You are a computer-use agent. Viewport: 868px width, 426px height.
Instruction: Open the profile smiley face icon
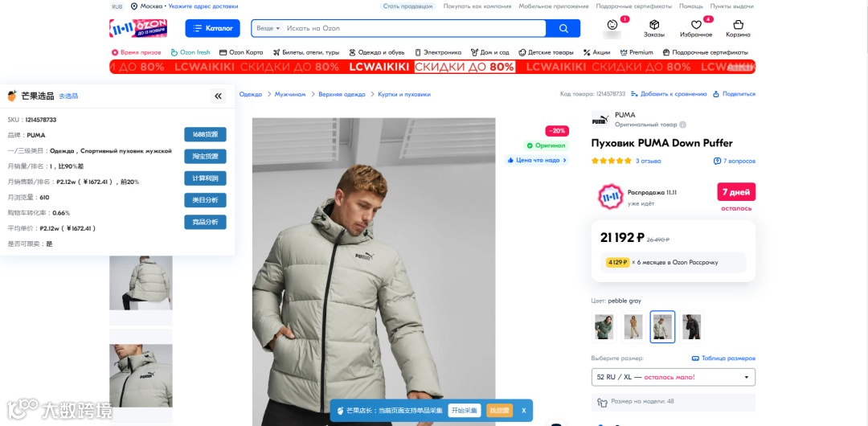pos(612,25)
